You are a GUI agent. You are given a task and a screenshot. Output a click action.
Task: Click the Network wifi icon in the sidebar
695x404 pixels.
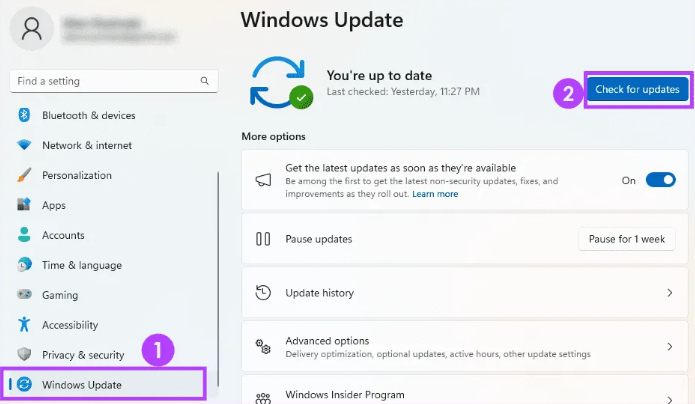pos(24,145)
